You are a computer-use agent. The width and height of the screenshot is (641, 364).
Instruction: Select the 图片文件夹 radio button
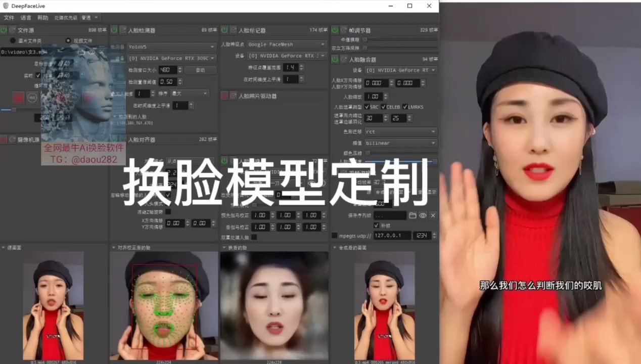tap(13, 40)
